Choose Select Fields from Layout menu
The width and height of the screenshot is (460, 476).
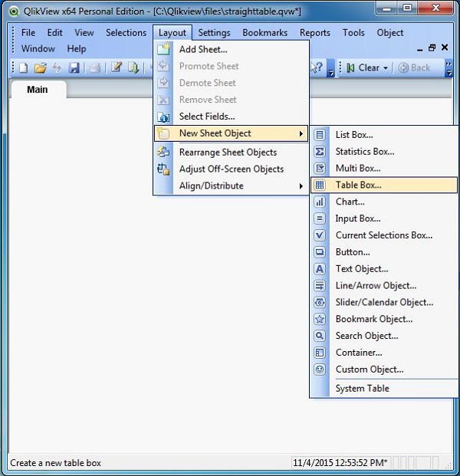(x=231, y=117)
